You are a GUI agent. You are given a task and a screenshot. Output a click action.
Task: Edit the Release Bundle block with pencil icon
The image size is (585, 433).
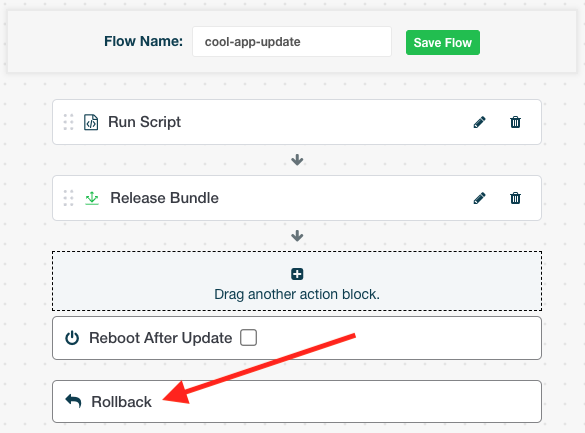pos(479,198)
